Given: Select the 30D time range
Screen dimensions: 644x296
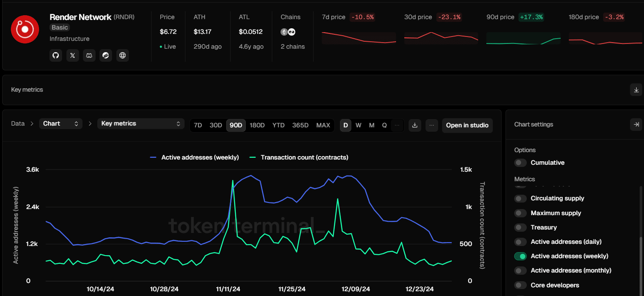Looking at the screenshot, I should [216, 125].
